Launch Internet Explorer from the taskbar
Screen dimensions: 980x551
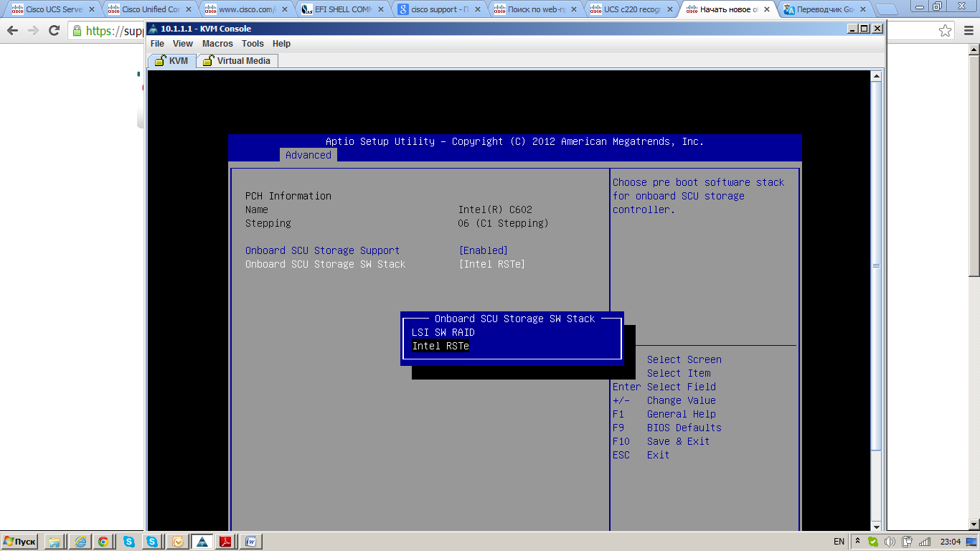79,542
